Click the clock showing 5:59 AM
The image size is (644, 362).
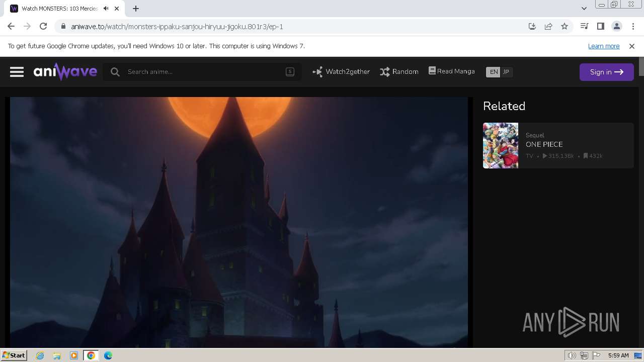(x=618, y=355)
